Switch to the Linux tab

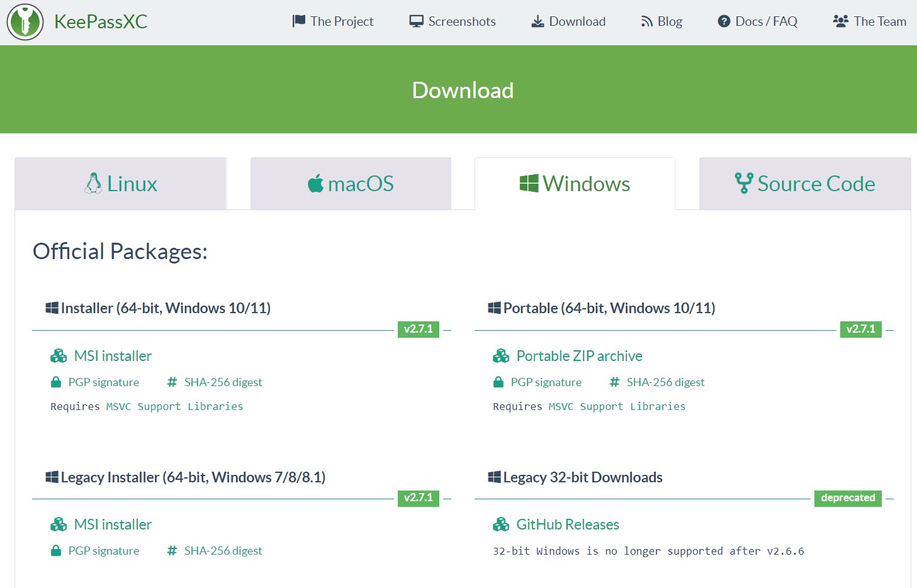120,183
